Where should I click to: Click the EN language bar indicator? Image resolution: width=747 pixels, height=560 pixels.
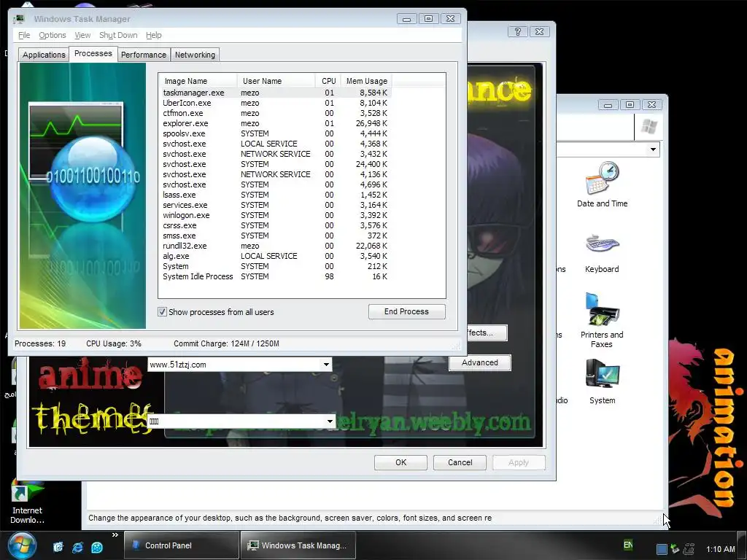(628, 545)
